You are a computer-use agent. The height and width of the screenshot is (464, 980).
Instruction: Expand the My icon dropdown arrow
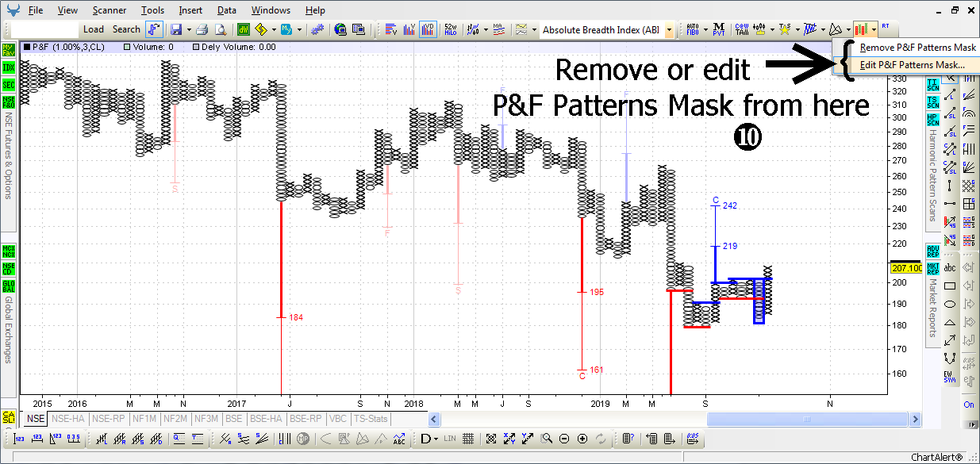pyautogui.click(x=298, y=30)
